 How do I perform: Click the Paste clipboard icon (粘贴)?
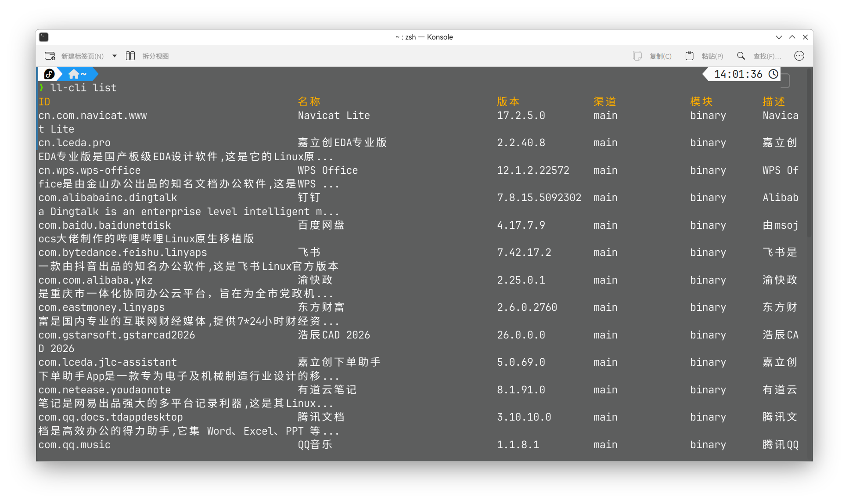[689, 56]
